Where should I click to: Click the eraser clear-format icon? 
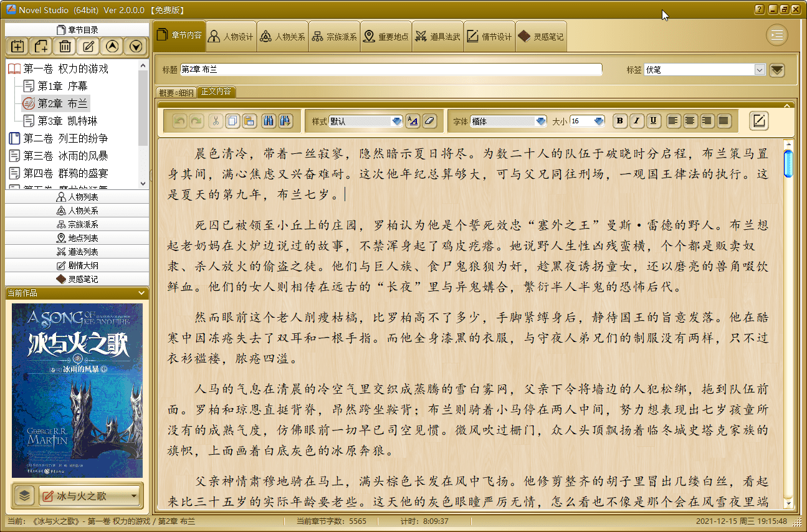click(x=430, y=121)
